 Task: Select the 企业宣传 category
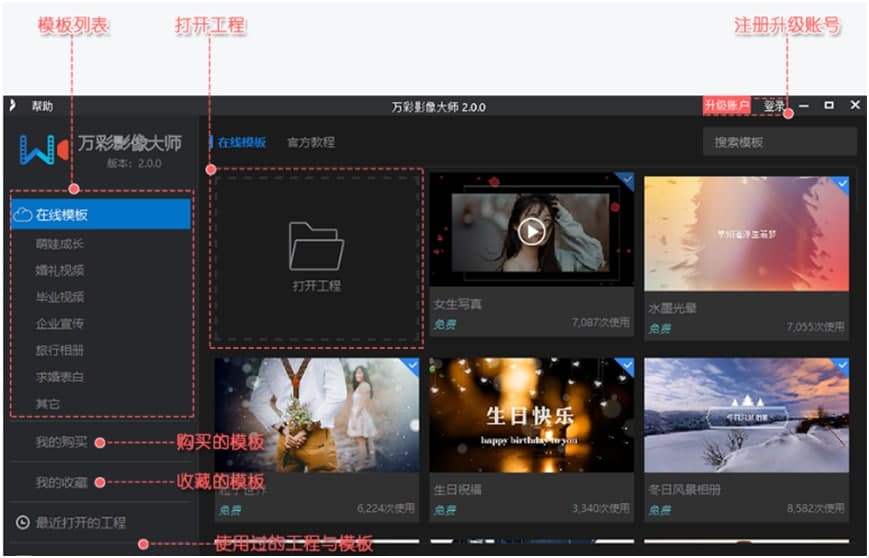click(60, 324)
